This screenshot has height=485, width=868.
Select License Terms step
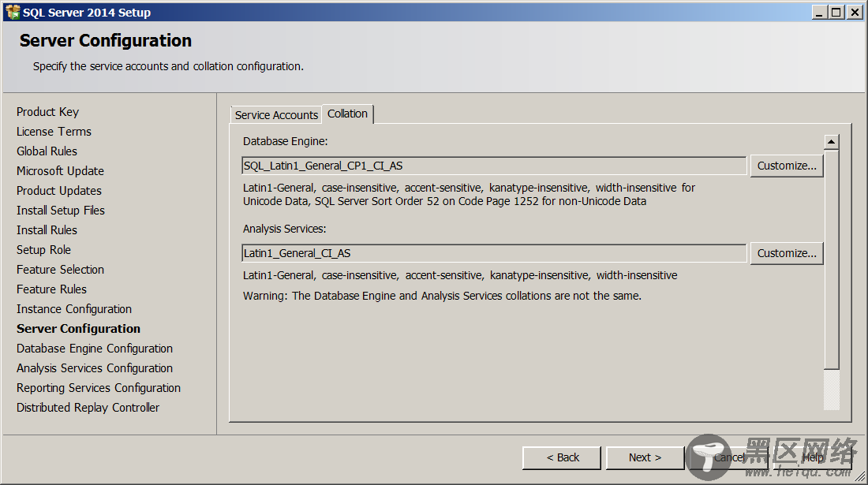tap(54, 132)
